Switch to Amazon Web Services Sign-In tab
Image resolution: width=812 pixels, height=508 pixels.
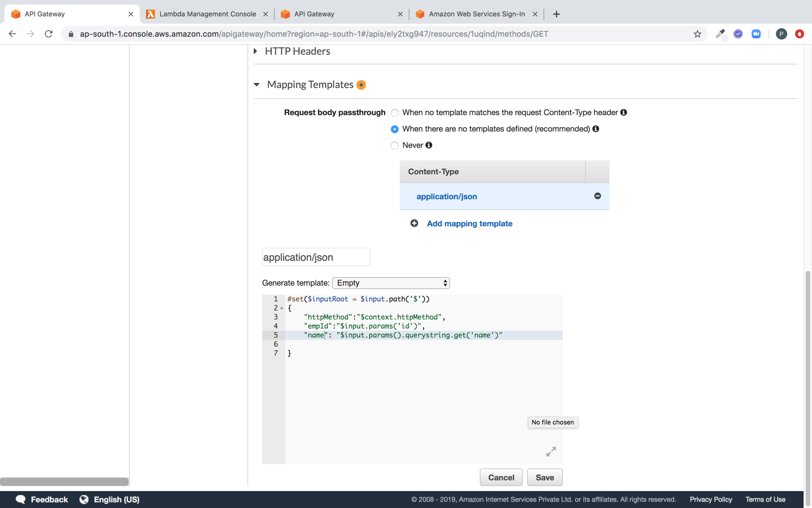[x=477, y=14]
